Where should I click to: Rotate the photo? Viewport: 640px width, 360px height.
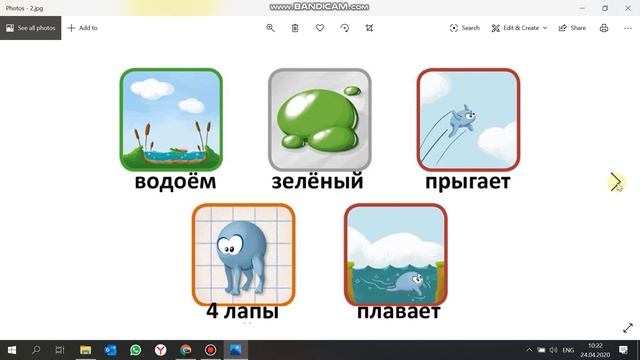point(344,28)
